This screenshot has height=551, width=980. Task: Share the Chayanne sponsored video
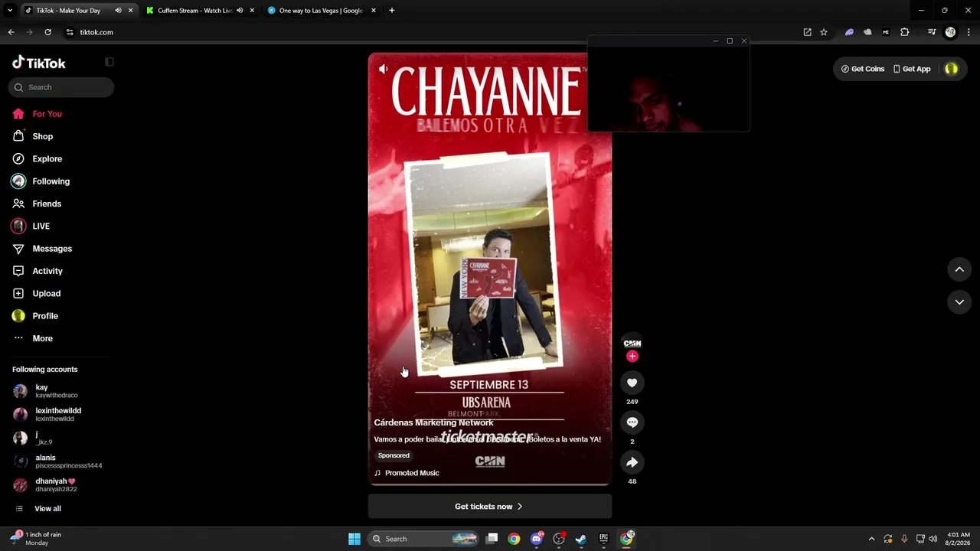632,462
